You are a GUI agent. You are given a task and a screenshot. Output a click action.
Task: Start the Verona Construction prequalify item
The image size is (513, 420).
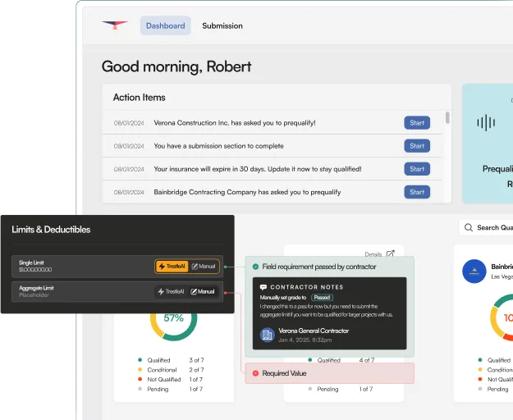click(417, 123)
